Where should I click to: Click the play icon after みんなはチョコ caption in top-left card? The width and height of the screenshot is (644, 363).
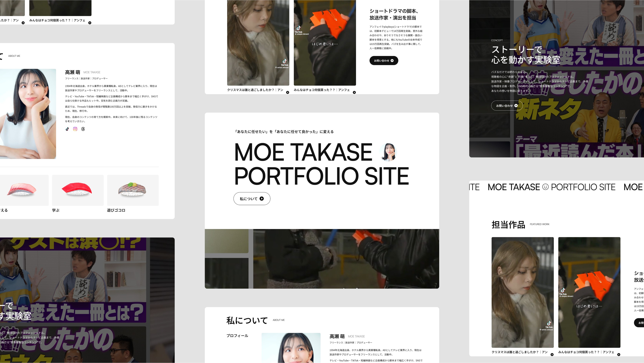click(90, 23)
